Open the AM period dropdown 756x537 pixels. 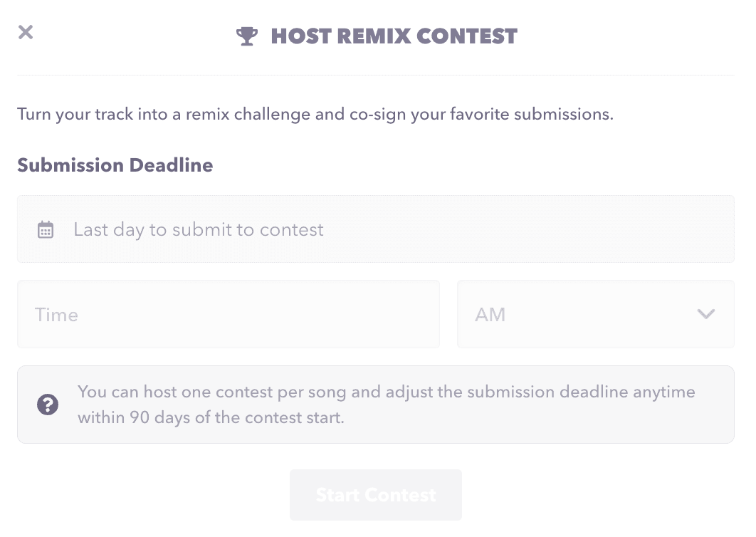(595, 314)
